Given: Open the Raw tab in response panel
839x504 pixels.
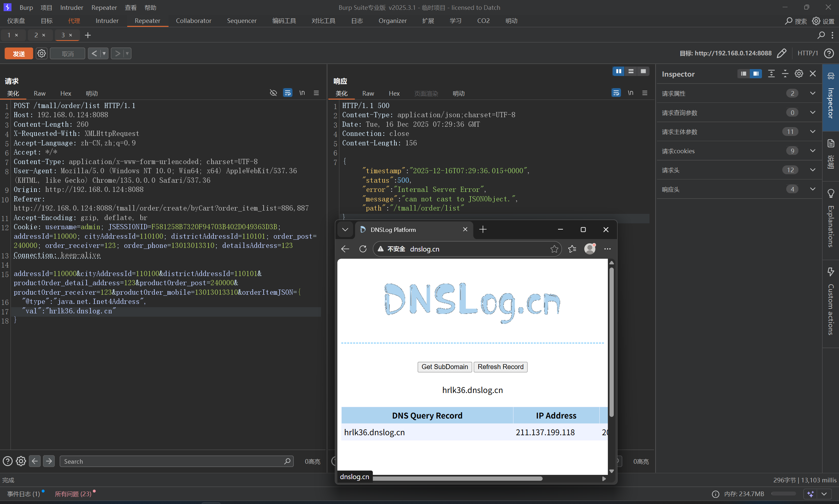Looking at the screenshot, I should click(368, 93).
